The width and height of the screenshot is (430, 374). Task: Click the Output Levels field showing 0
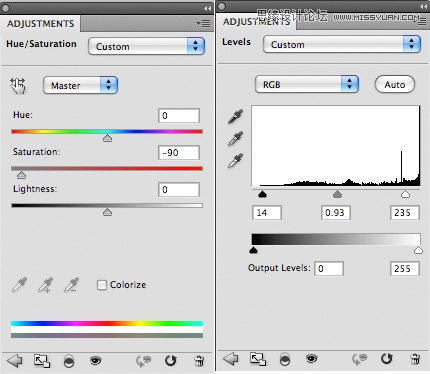(x=329, y=268)
